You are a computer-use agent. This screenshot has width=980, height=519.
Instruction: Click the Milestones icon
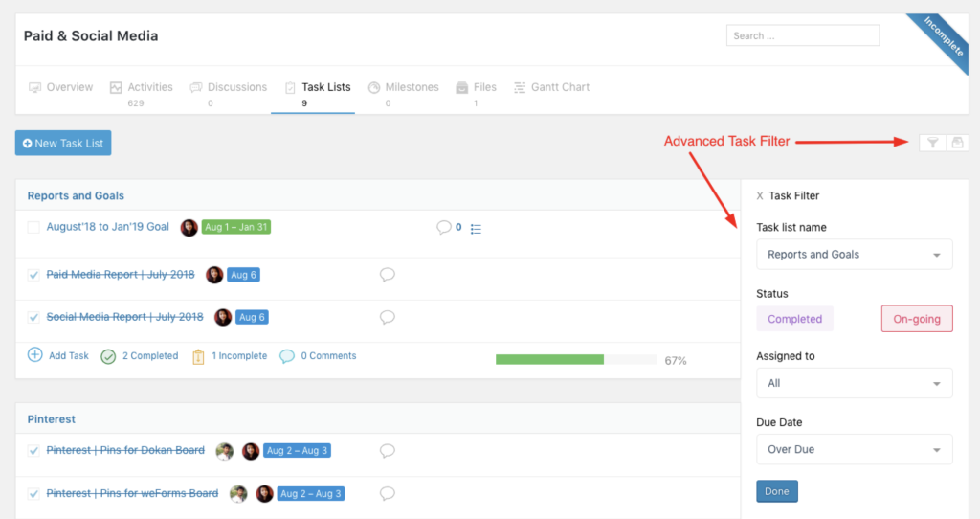coord(374,87)
